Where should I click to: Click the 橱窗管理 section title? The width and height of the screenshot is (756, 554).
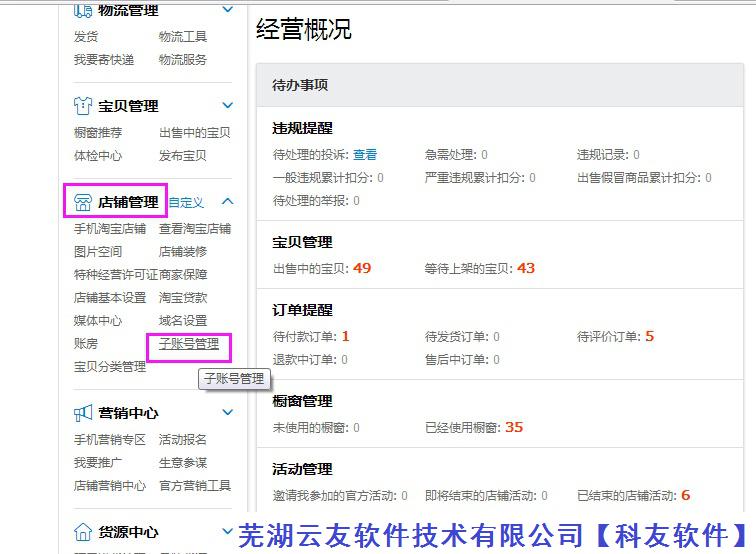(x=302, y=401)
